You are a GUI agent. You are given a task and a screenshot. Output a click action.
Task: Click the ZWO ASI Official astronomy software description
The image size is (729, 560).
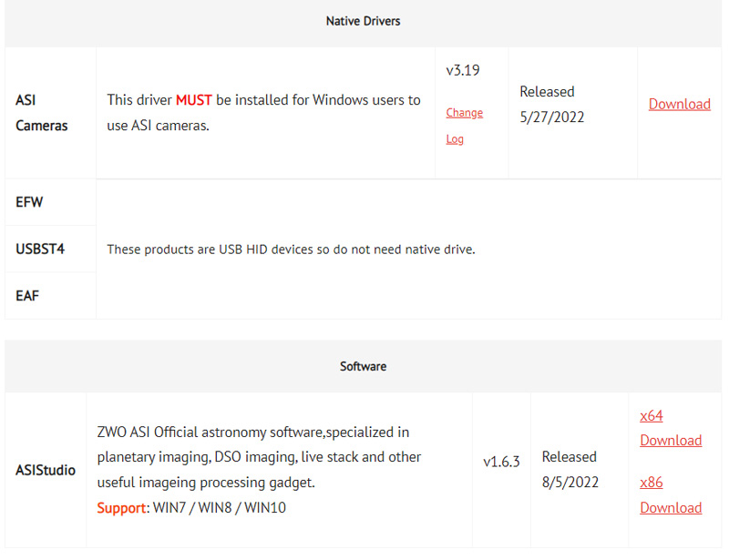[x=259, y=457]
